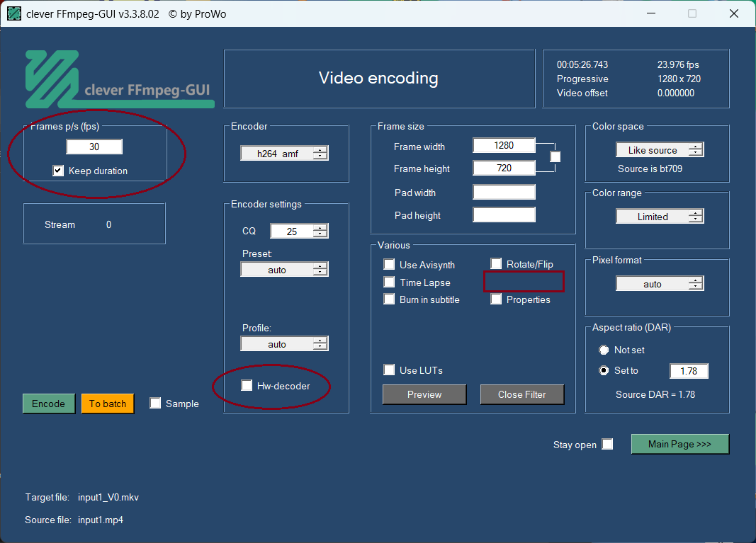
Task: Click the Encode button
Action: pyautogui.click(x=49, y=404)
